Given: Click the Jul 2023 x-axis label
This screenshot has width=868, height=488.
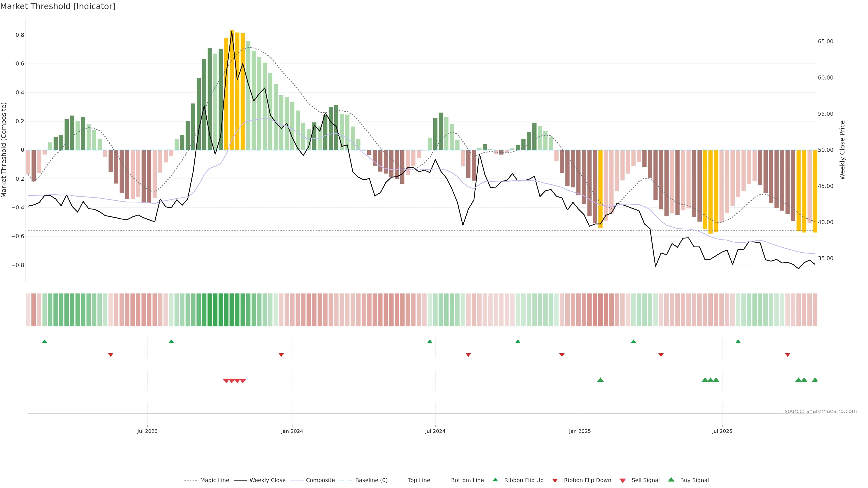Looking at the screenshot, I should pos(147,431).
